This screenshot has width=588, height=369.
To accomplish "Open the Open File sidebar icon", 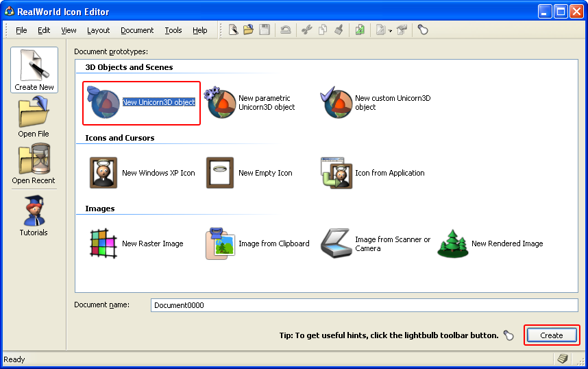I will tap(34, 117).
